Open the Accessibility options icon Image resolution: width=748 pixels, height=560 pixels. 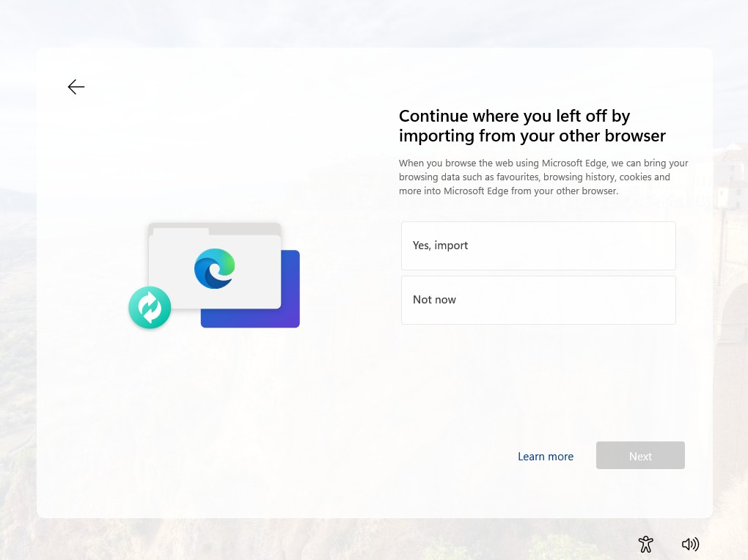click(x=645, y=544)
